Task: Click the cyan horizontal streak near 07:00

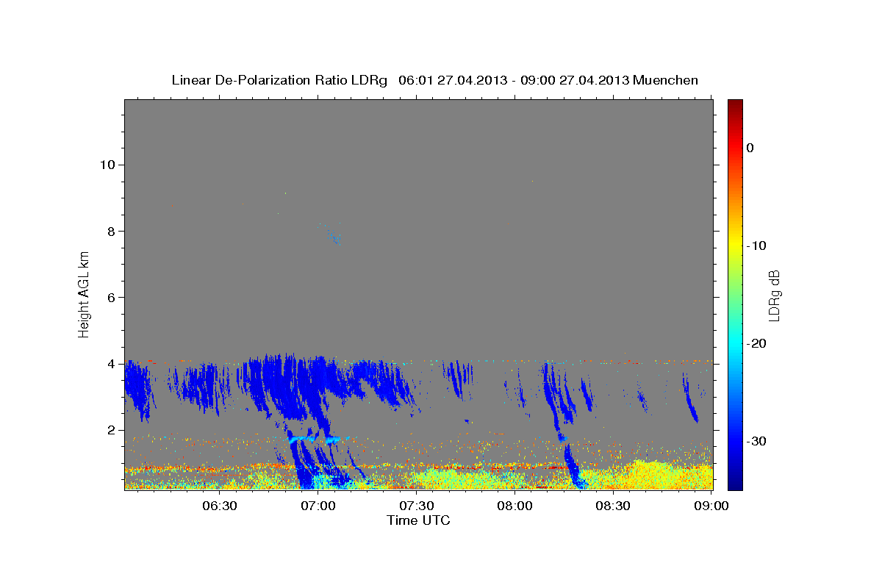Action: pos(315,439)
